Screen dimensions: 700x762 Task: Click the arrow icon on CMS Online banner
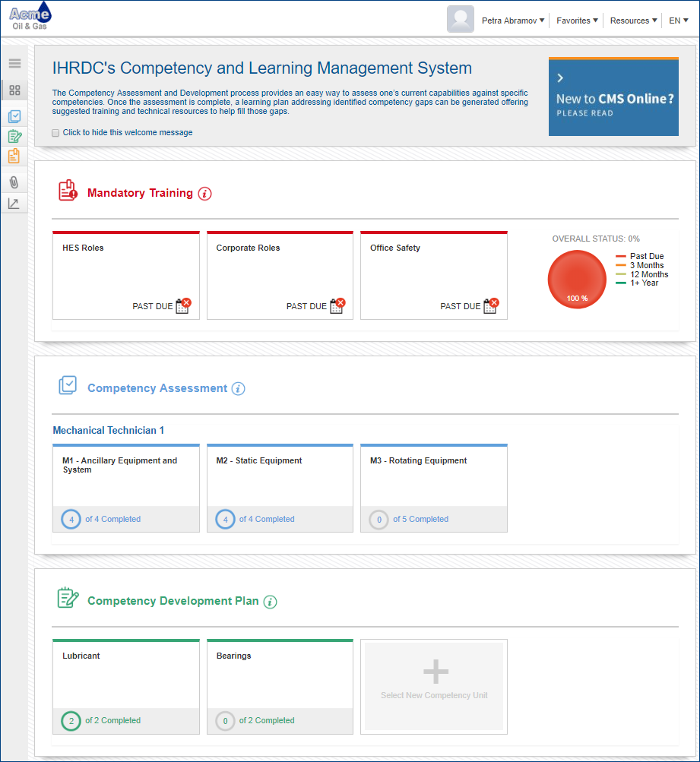(560, 77)
